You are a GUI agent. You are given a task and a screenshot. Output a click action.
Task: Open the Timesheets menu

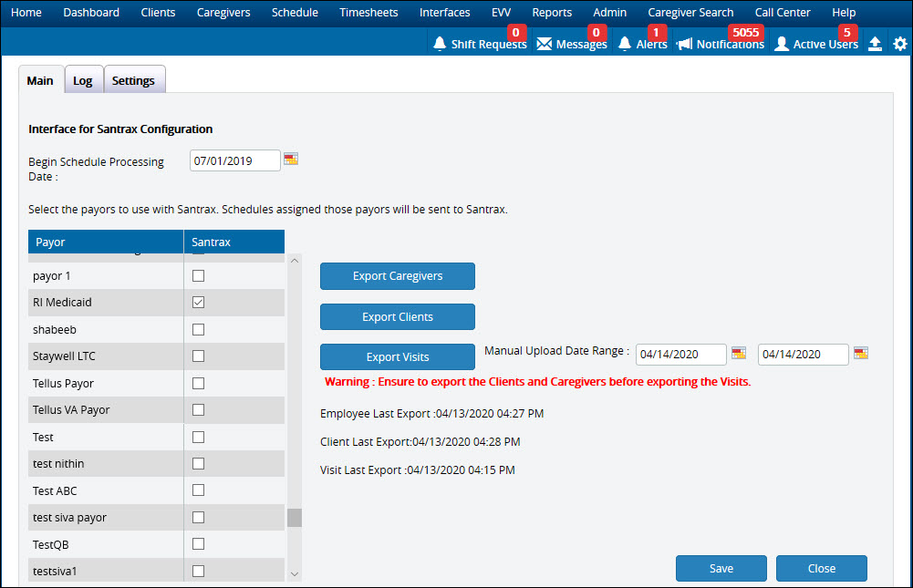368,12
